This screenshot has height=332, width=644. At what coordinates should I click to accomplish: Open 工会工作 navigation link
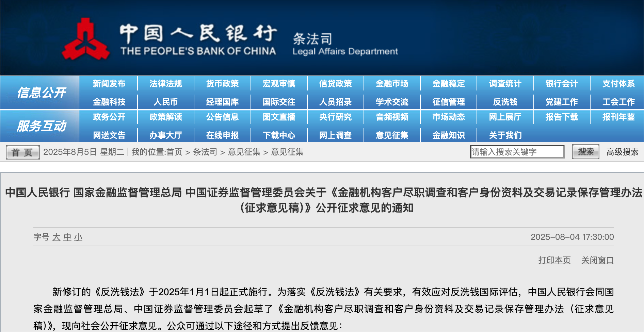[618, 102]
